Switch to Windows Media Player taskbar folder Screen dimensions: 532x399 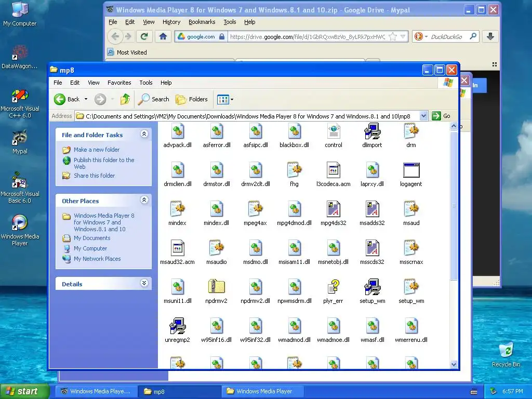pos(263,391)
